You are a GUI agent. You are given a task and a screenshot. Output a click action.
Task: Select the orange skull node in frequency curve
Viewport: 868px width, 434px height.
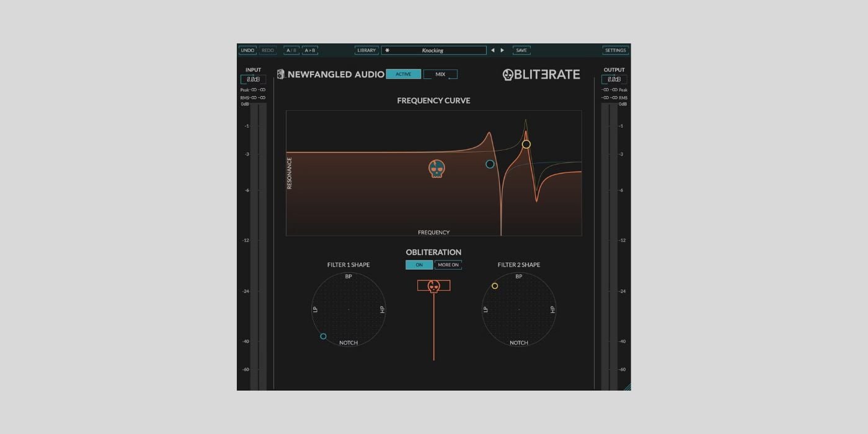pyautogui.click(x=437, y=169)
